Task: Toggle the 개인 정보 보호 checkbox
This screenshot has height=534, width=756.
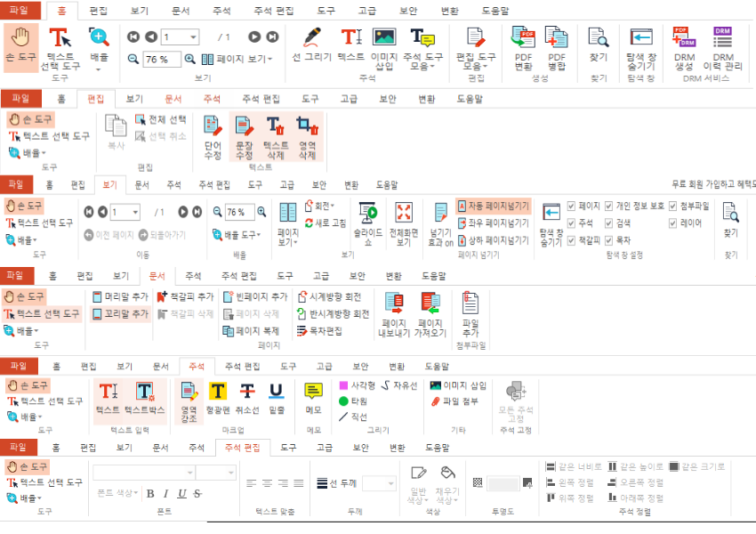Action: pos(608,206)
